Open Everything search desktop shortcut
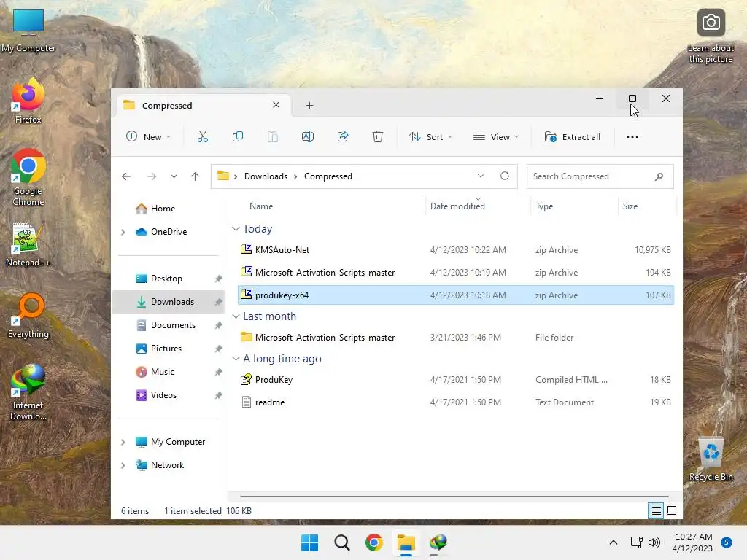 pos(28,315)
